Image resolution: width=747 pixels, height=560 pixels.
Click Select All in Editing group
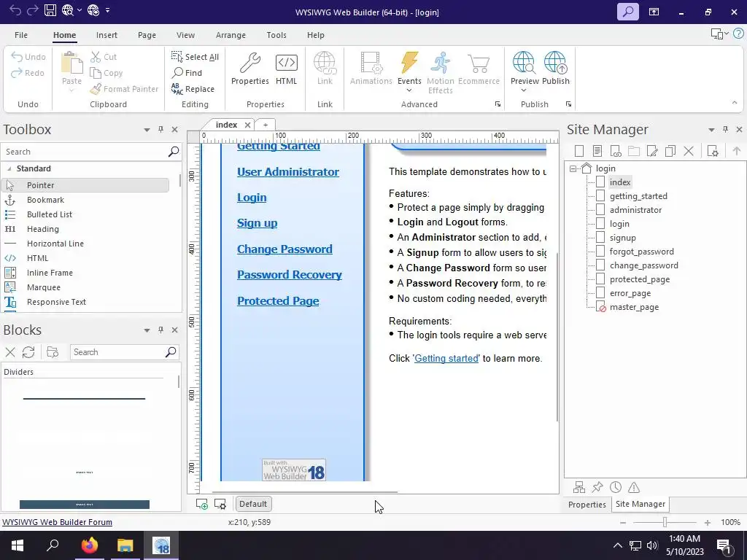pyautogui.click(x=195, y=57)
